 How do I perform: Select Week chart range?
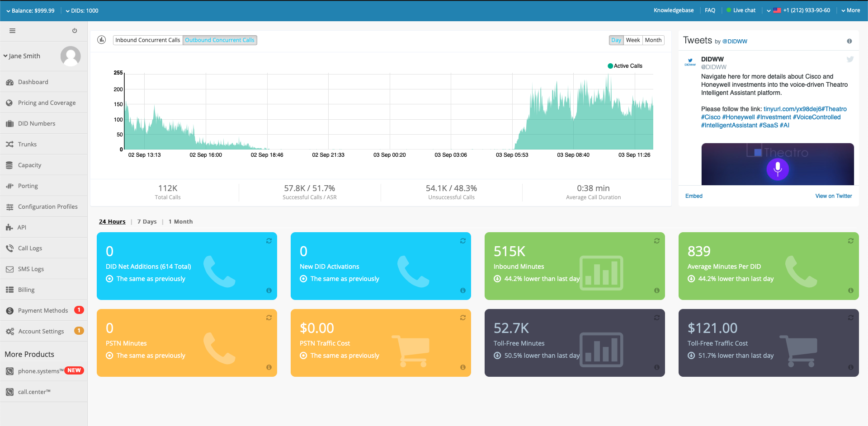pos(633,40)
